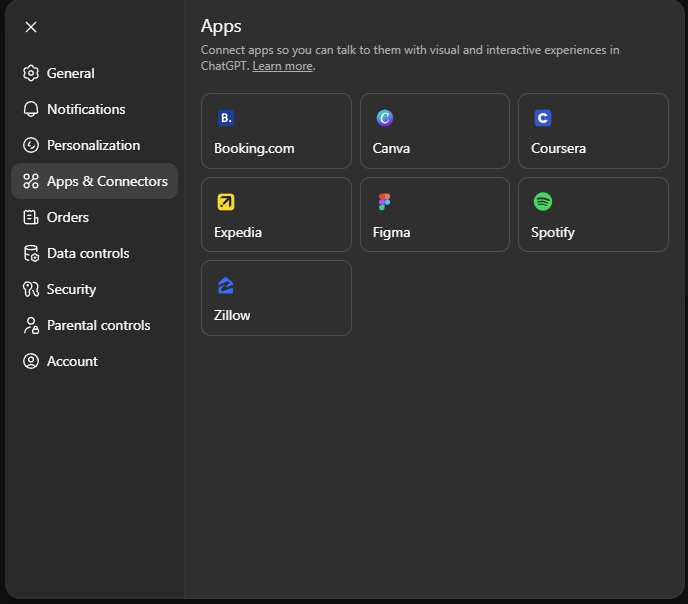Select the Expedia app card name
Screen dimensions: 688x604
(x=238, y=232)
